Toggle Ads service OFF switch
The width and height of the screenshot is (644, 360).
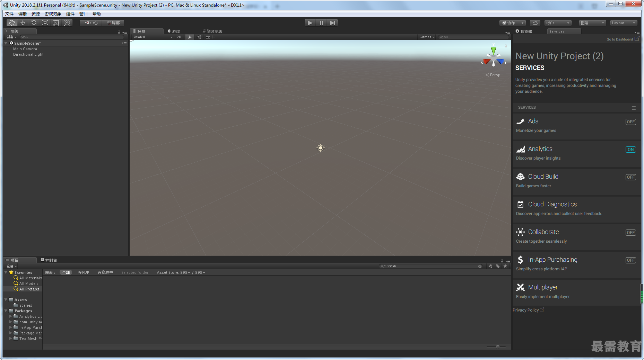tap(630, 122)
